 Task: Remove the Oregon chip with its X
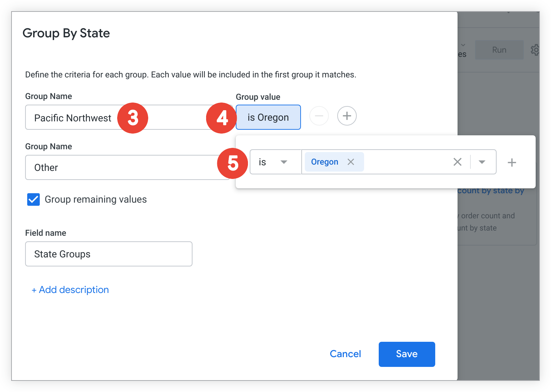click(x=351, y=162)
